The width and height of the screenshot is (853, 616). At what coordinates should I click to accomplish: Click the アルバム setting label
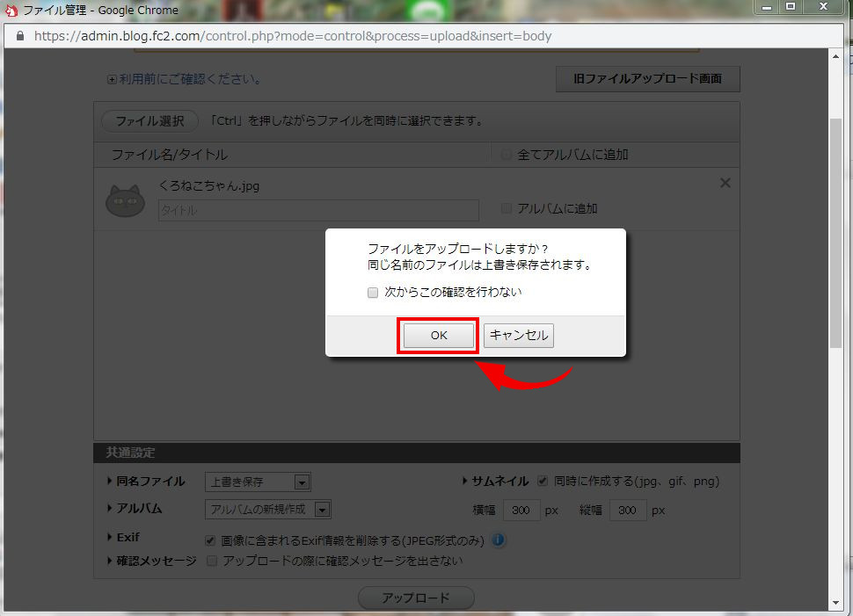coord(139,508)
